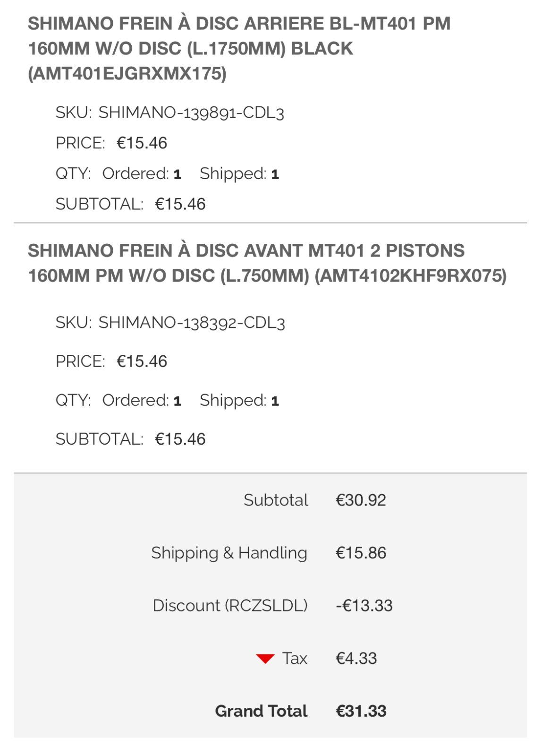Click the Grand Total label
The image size is (541, 756).
coord(261,711)
